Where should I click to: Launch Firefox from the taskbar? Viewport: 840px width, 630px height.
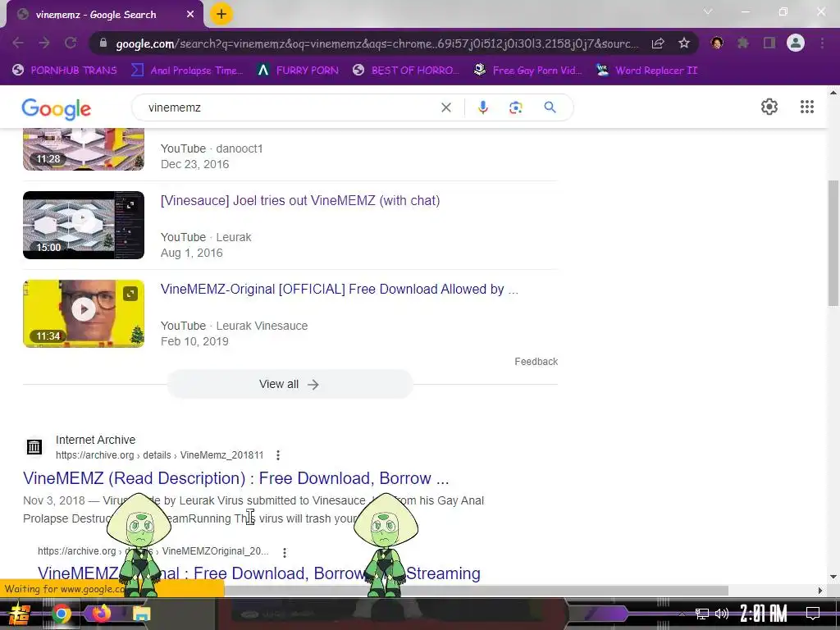(101, 614)
